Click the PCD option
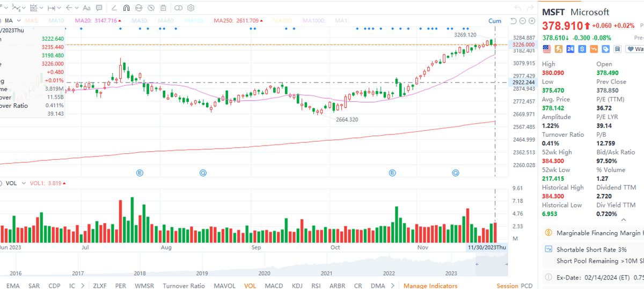The height and width of the screenshot is (289, 644). coord(526,286)
